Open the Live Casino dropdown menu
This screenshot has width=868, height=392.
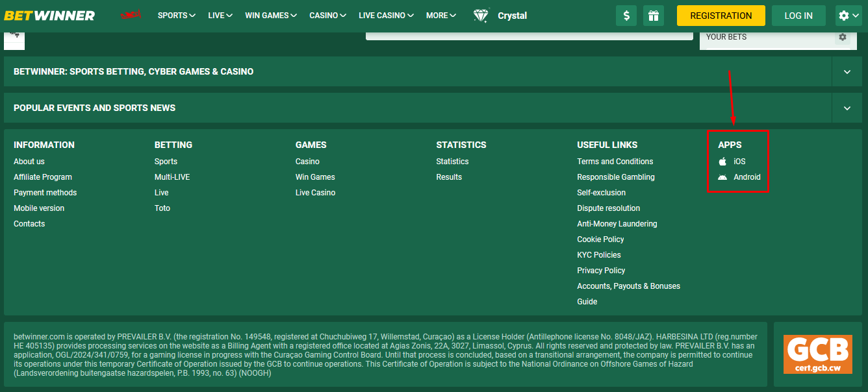point(387,16)
